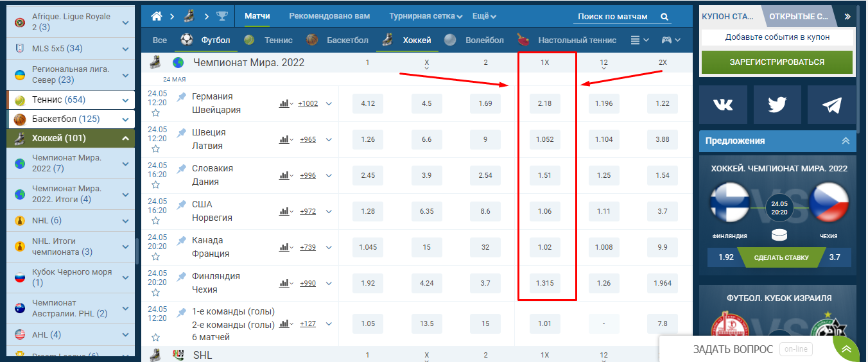Expand the Теннис (654) sidebar section
This screenshot has width=868, height=362.
(x=125, y=100)
